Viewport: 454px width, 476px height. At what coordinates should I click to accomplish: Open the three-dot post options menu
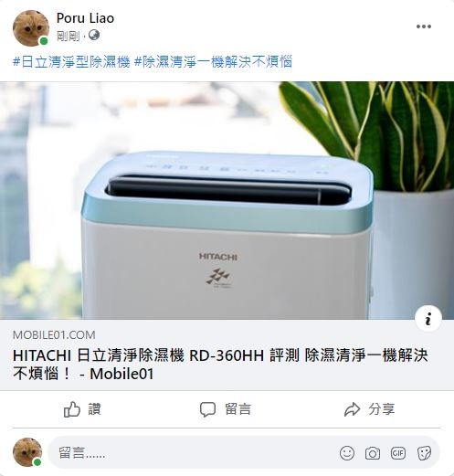(x=424, y=26)
